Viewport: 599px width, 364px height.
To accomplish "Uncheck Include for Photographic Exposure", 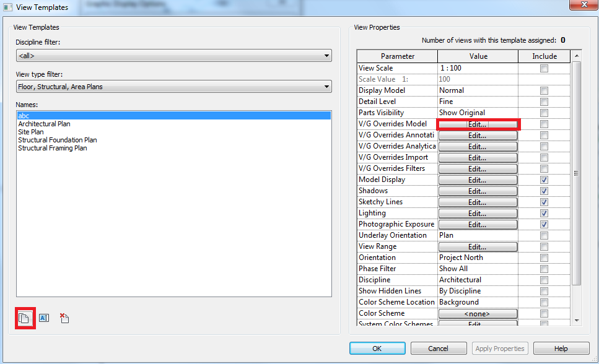I will (x=544, y=225).
